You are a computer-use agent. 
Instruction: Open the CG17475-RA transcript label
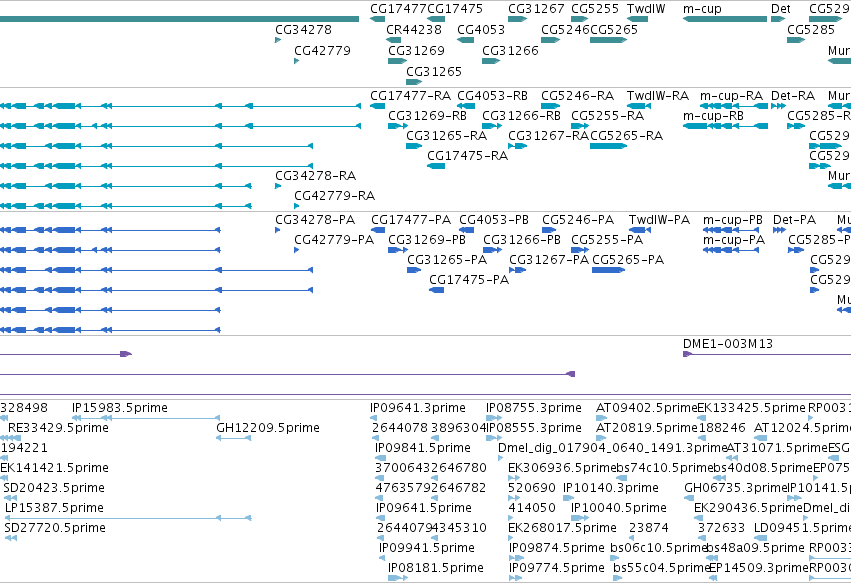pyautogui.click(x=467, y=156)
